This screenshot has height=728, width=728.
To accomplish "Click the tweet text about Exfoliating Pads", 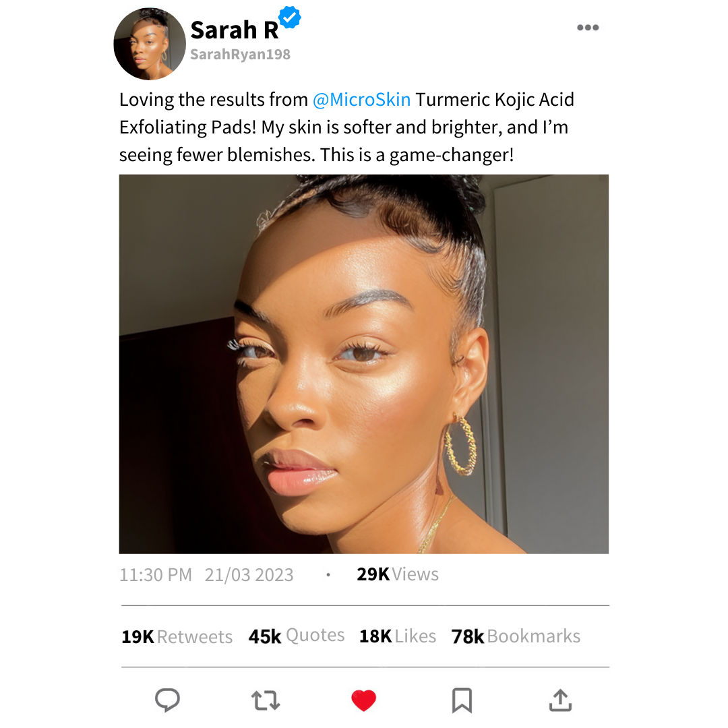I will tap(347, 127).
